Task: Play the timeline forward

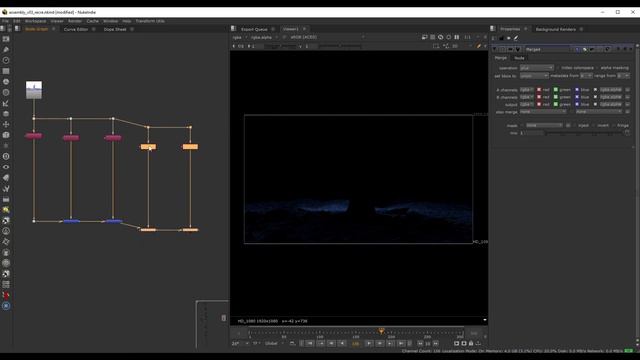Action: (369, 344)
